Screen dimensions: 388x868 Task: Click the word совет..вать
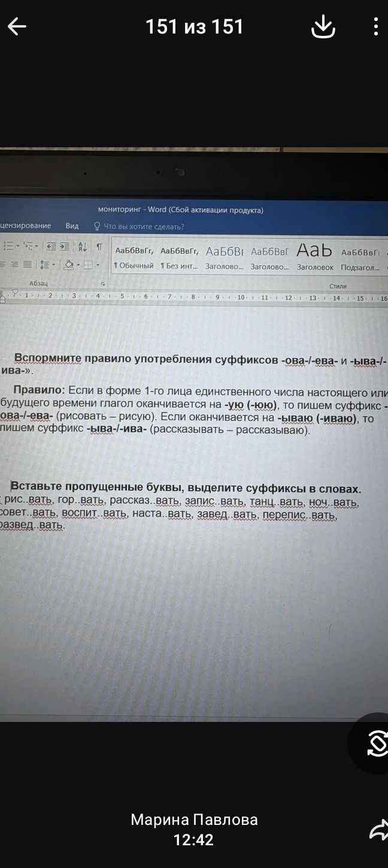28,514
